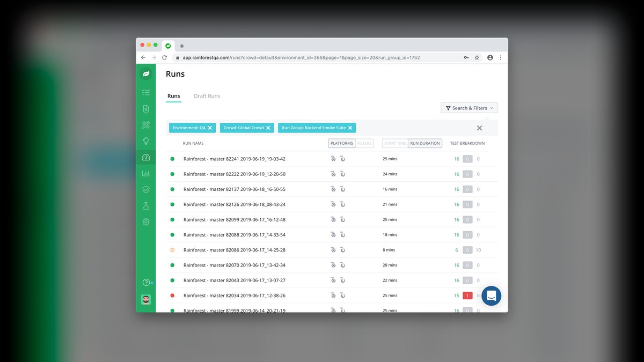The image size is (644, 362).
Task: Toggle the RUN DURATION column view
Action: (x=425, y=143)
